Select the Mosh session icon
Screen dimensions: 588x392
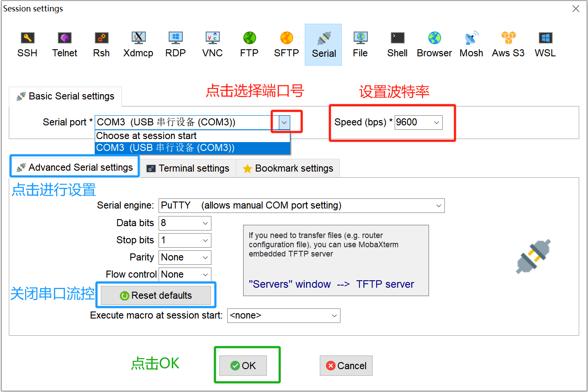coord(471,44)
